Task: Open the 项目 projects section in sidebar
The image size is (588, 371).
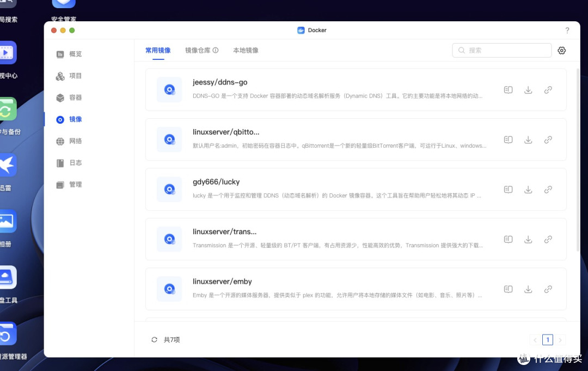Action: click(x=69, y=76)
